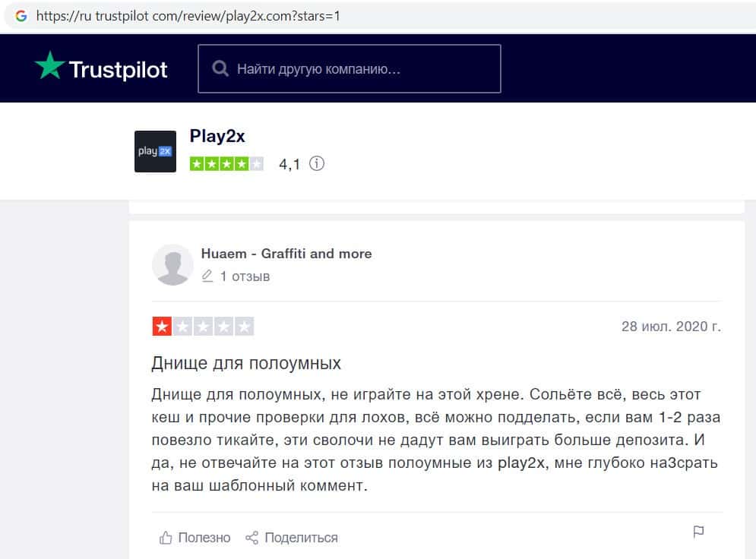Click the 4,1 rating score
The height and width of the screenshot is (559, 756).
pyautogui.click(x=289, y=164)
